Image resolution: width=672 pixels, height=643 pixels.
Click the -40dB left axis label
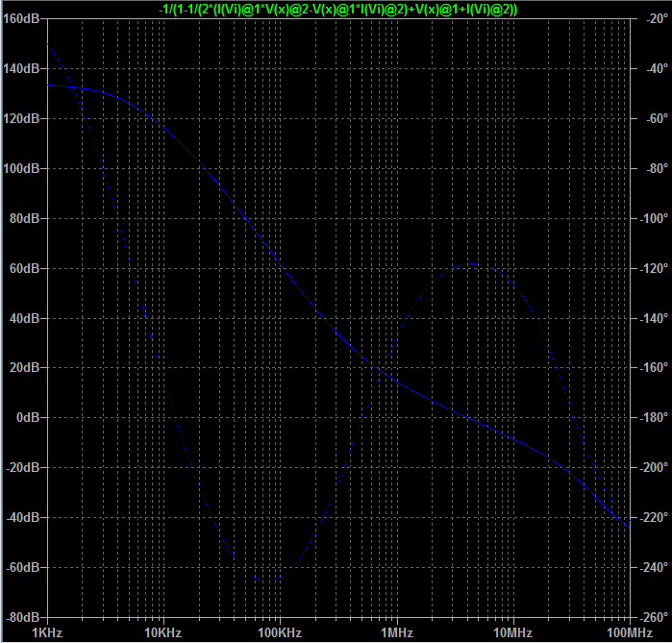[x=23, y=517]
